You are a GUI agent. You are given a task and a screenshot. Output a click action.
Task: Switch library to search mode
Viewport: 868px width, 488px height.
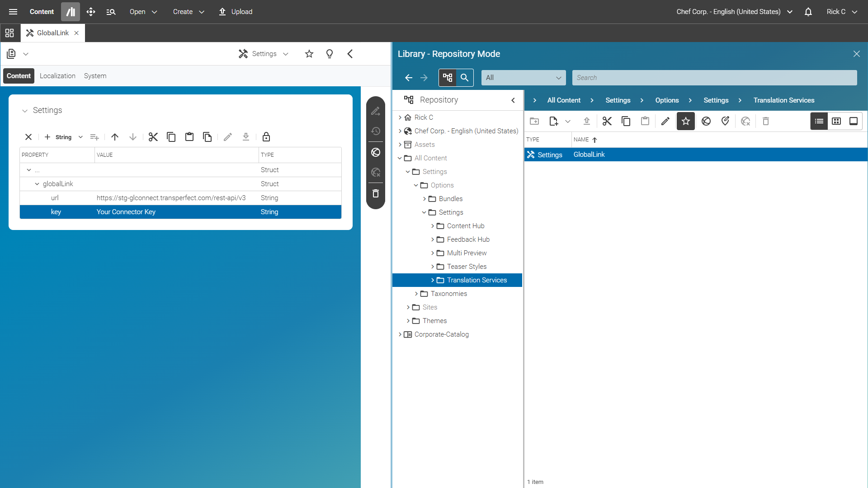[464, 78]
